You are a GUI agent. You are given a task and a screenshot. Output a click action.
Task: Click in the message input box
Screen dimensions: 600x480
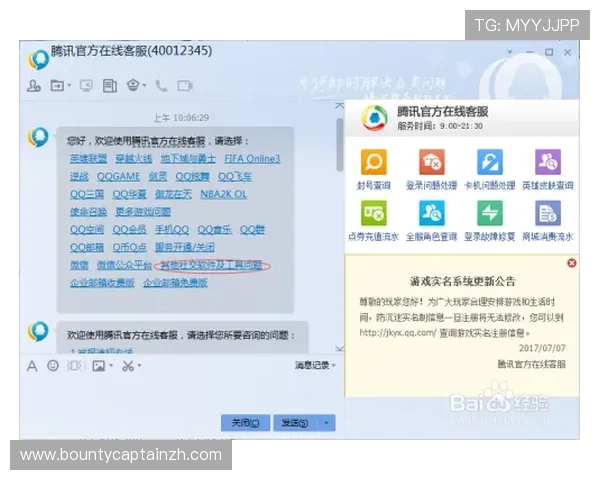(x=182, y=393)
